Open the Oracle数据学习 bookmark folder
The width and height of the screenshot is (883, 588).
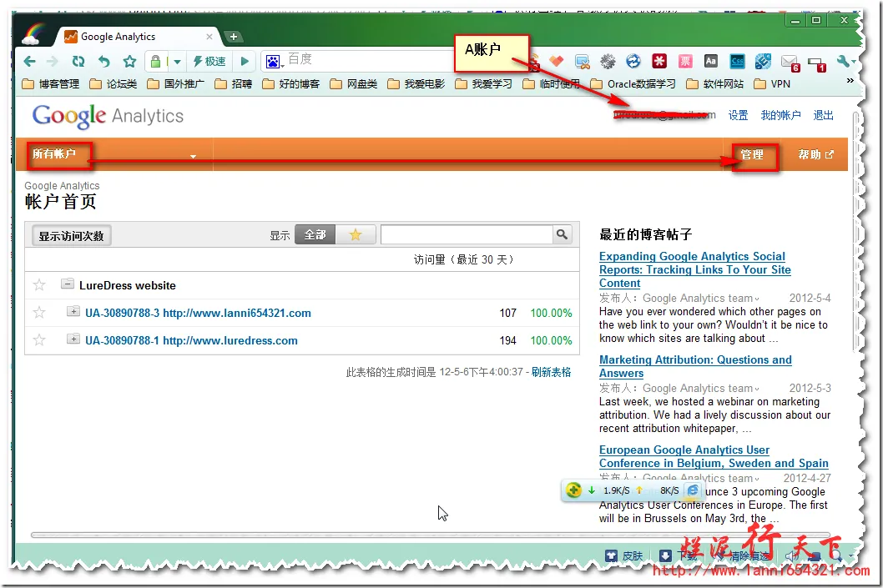pyautogui.click(x=633, y=84)
